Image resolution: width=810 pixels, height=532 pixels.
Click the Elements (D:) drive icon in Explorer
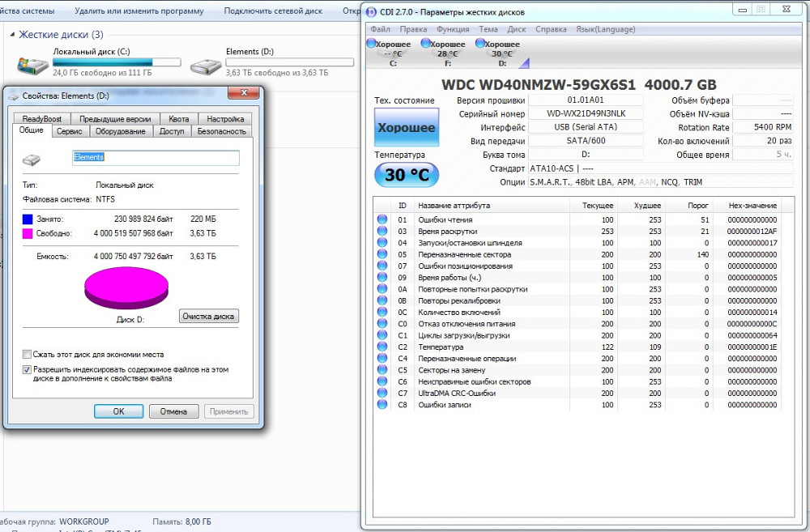tap(206, 65)
